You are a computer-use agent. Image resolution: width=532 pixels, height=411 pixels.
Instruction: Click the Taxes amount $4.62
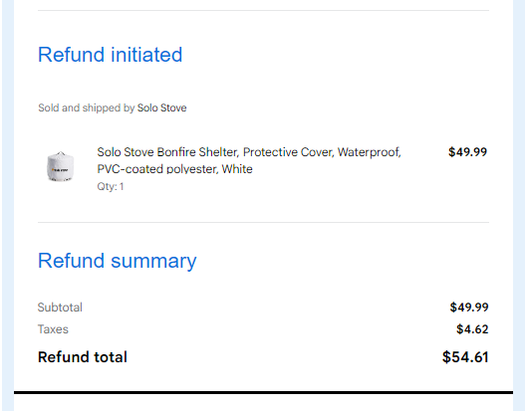pyautogui.click(x=472, y=329)
